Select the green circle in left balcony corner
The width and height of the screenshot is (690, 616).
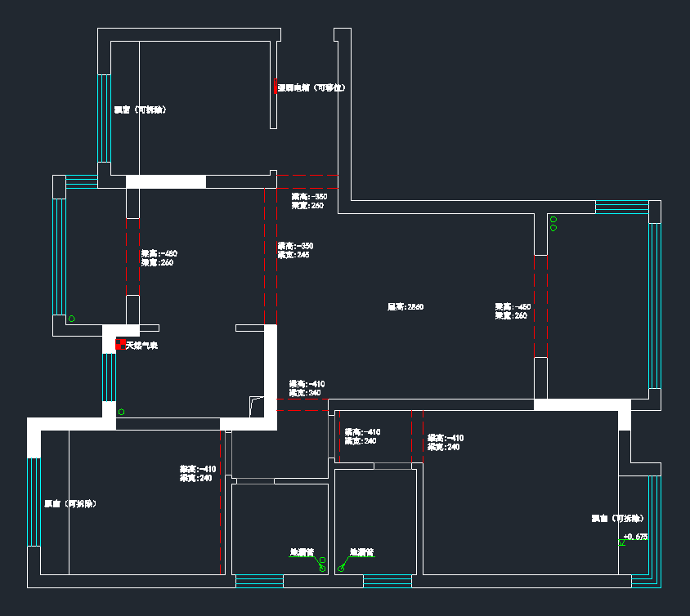[x=72, y=319]
